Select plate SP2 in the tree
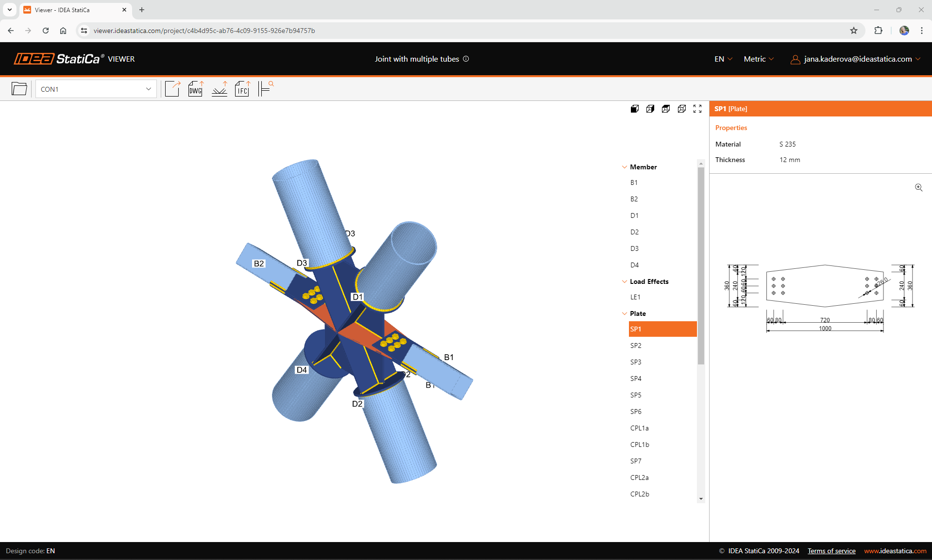Image resolution: width=932 pixels, height=560 pixels. click(x=636, y=346)
